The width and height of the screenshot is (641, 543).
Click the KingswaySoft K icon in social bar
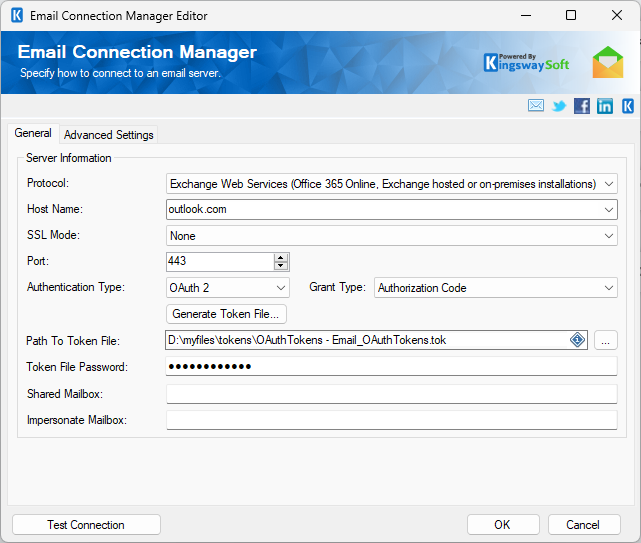pyautogui.click(x=628, y=106)
